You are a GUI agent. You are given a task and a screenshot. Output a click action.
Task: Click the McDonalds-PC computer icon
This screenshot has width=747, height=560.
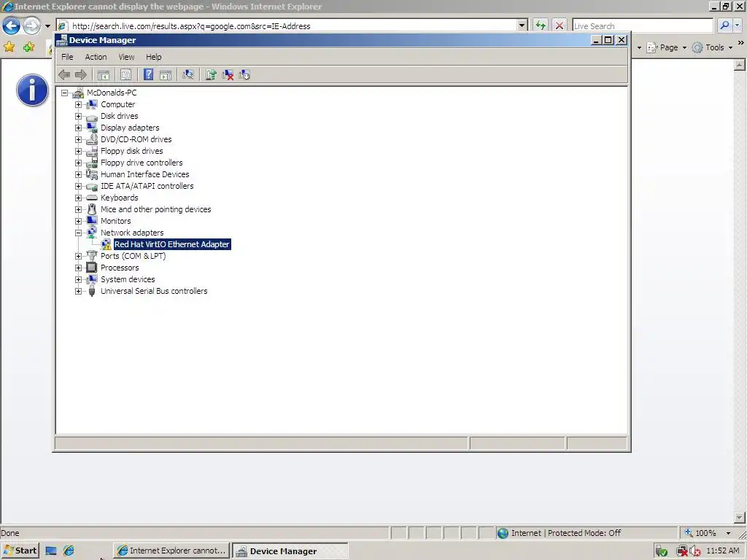78,93
